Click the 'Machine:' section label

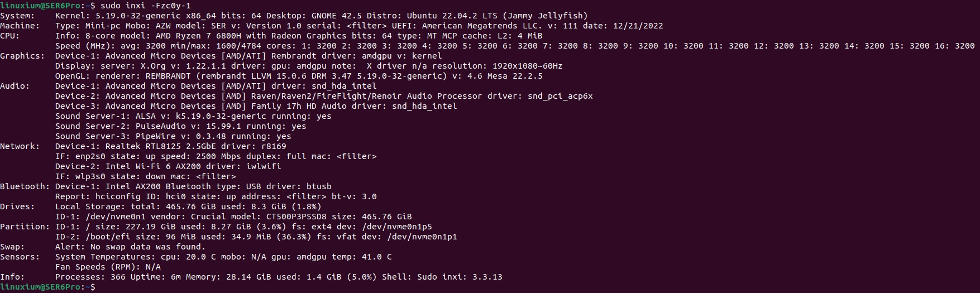(x=20, y=26)
